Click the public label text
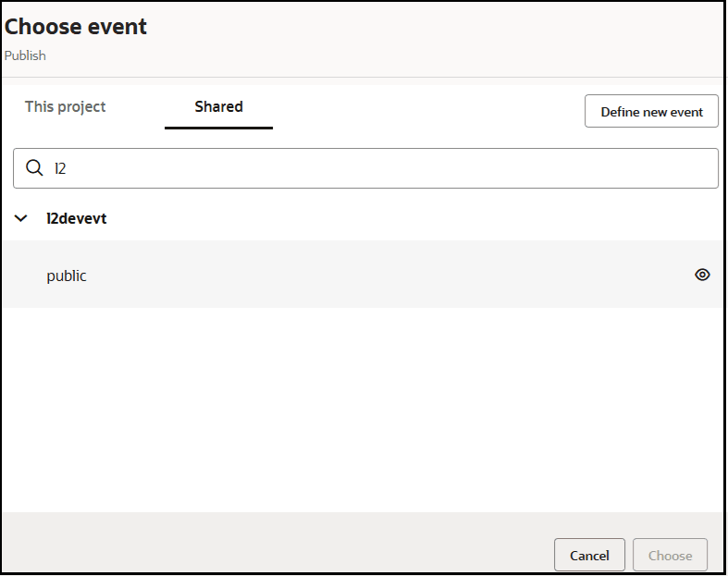 click(67, 276)
